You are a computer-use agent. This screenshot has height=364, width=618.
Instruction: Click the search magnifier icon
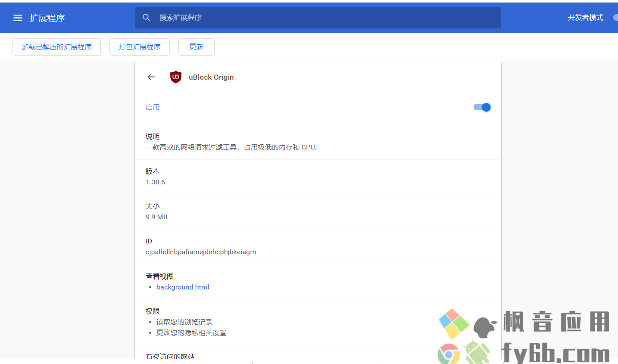pos(147,18)
